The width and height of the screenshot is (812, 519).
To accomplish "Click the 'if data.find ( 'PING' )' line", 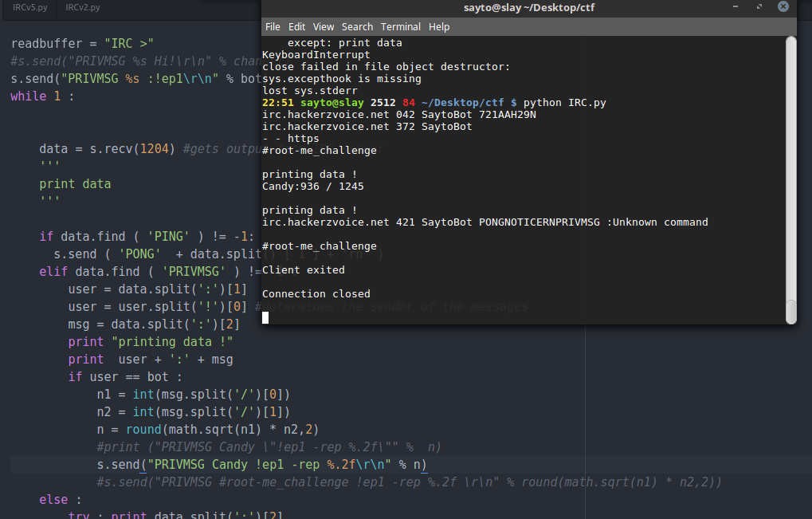I will [x=147, y=237].
